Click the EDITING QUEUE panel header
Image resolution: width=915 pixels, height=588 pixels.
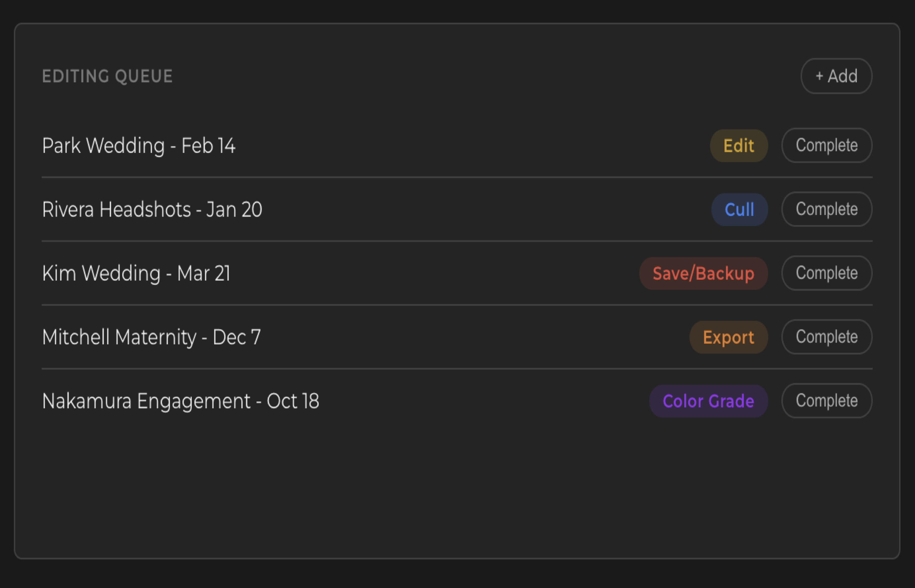coord(107,76)
